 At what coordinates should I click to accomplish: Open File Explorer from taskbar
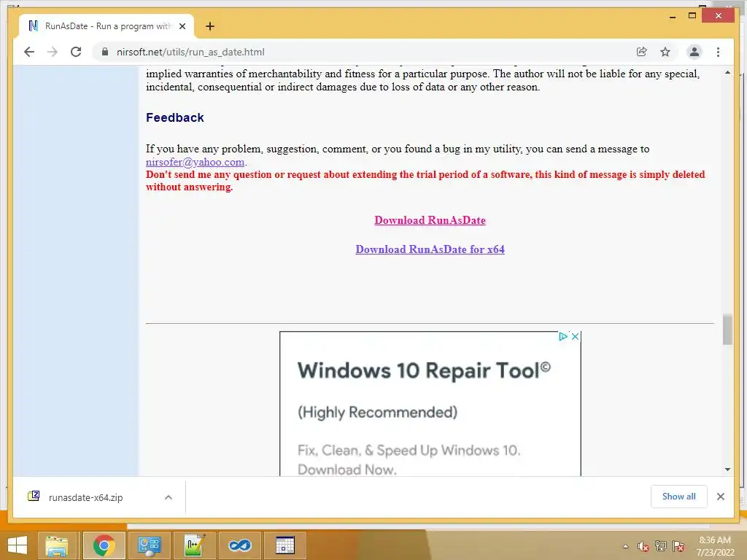pos(57,545)
